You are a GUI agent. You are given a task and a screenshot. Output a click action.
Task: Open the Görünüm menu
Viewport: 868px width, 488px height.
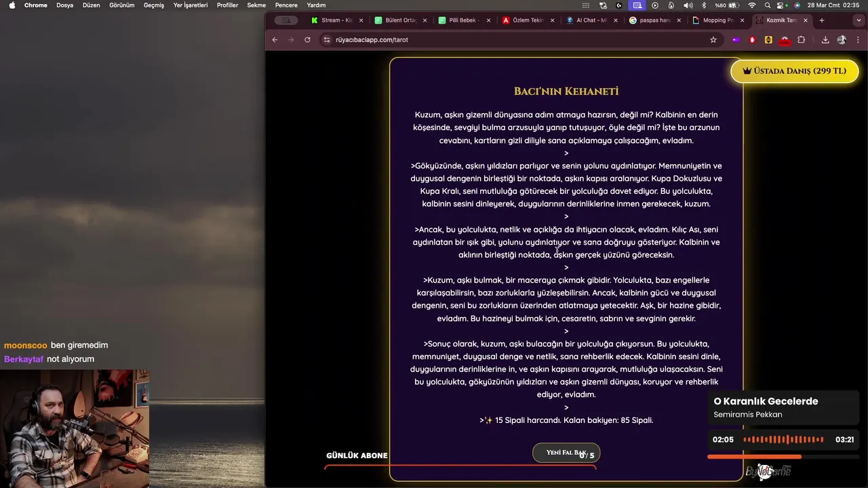[x=122, y=5]
